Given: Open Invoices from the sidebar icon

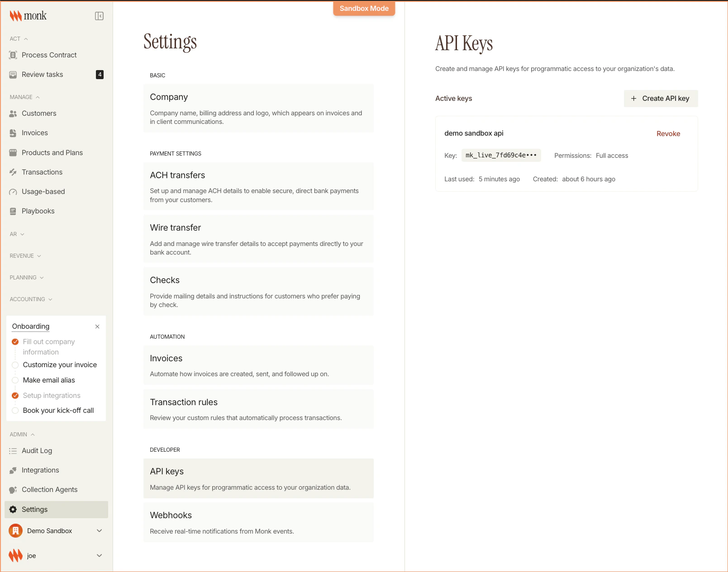Looking at the screenshot, I should pyautogui.click(x=13, y=132).
